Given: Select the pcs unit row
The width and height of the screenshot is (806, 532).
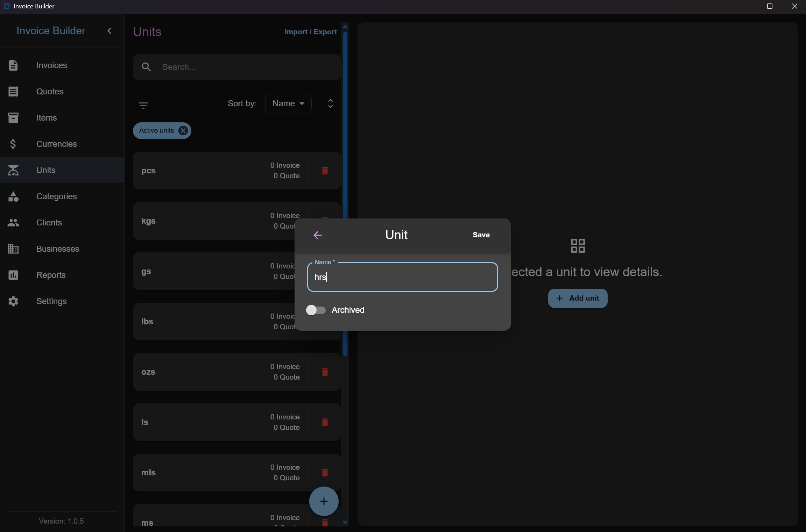Looking at the screenshot, I should coord(237,171).
